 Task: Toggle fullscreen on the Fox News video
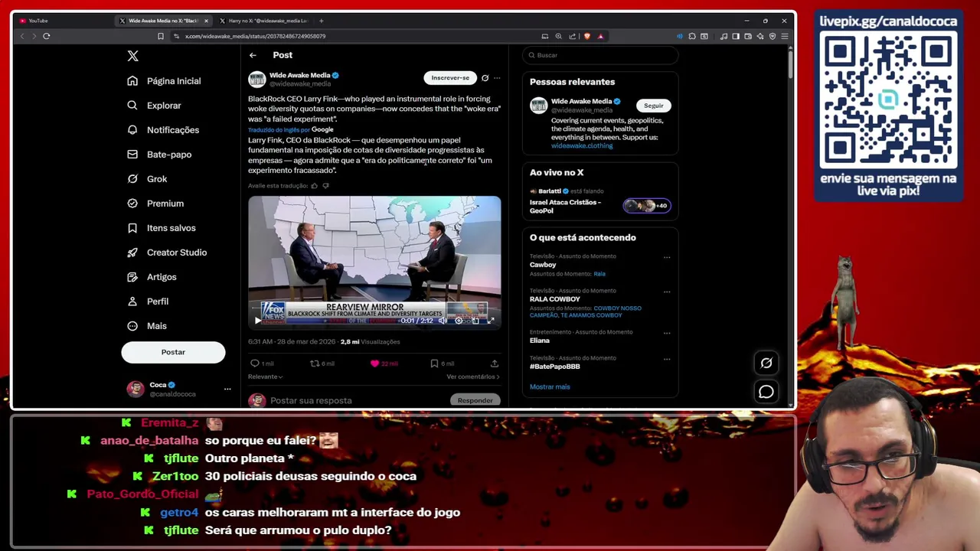click(x=491, y=321)
